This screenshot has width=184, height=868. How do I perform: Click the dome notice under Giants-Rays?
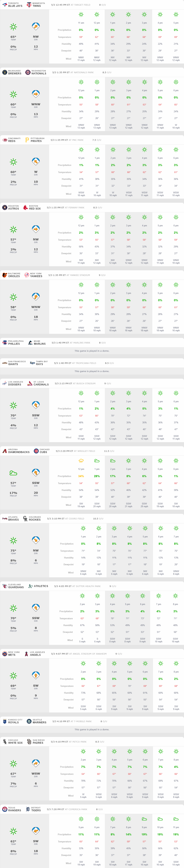pos(92,371)
